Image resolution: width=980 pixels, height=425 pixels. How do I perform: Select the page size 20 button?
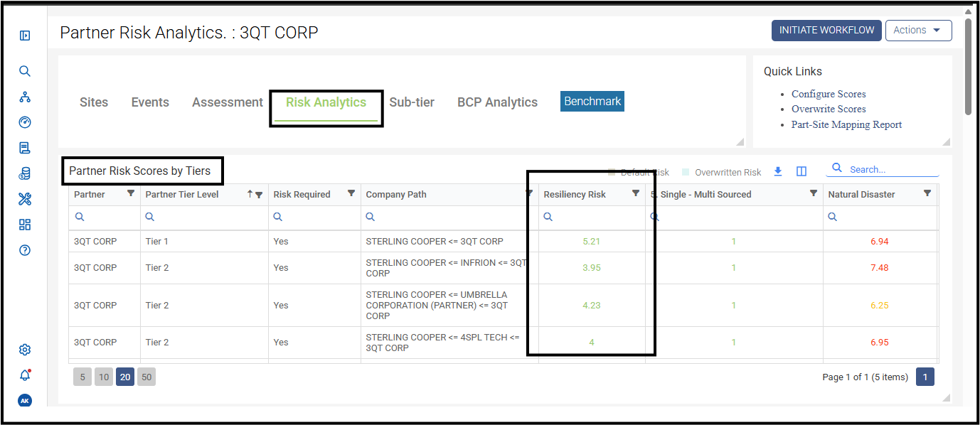coord(125,377)
